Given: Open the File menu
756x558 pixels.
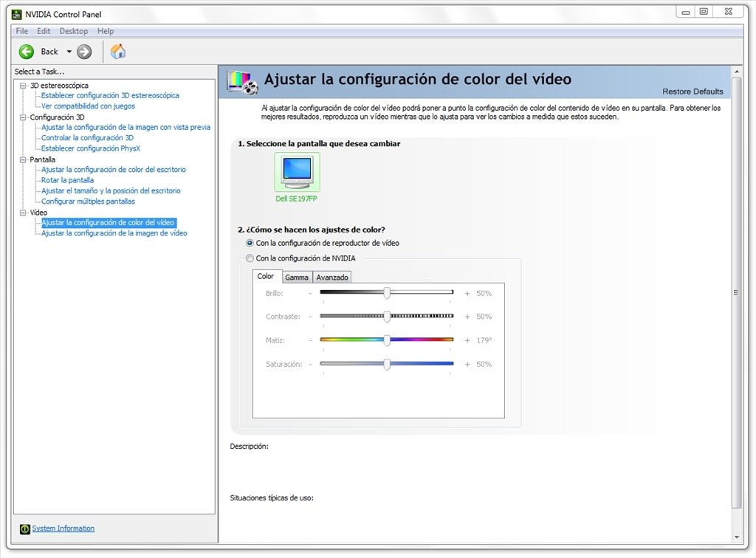Looking at the screenshot, I should (x=21, y=31).
